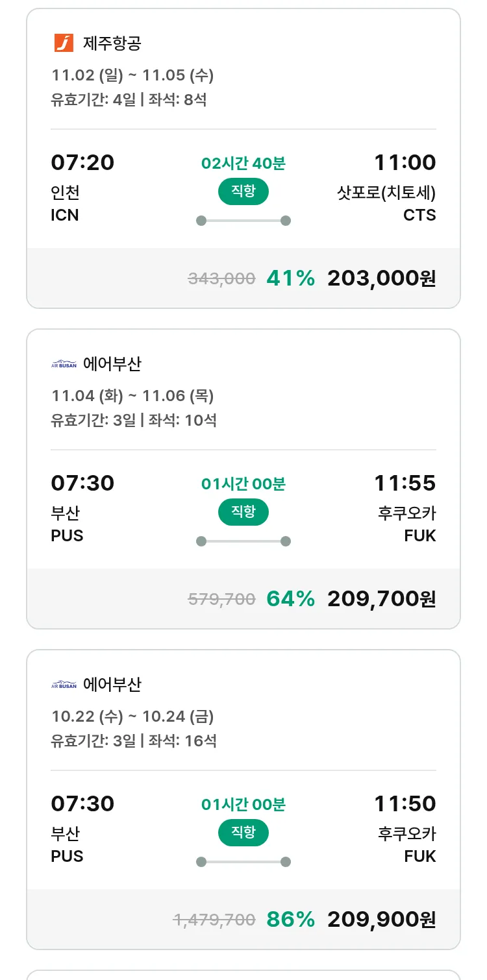Click the Jeju Air orange logo icon

click(64, 43)
